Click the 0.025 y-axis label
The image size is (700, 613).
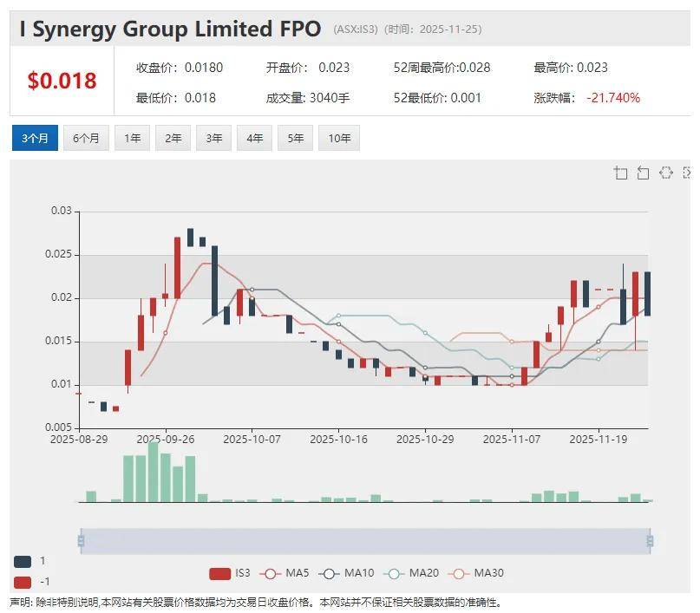pos(58,254)
